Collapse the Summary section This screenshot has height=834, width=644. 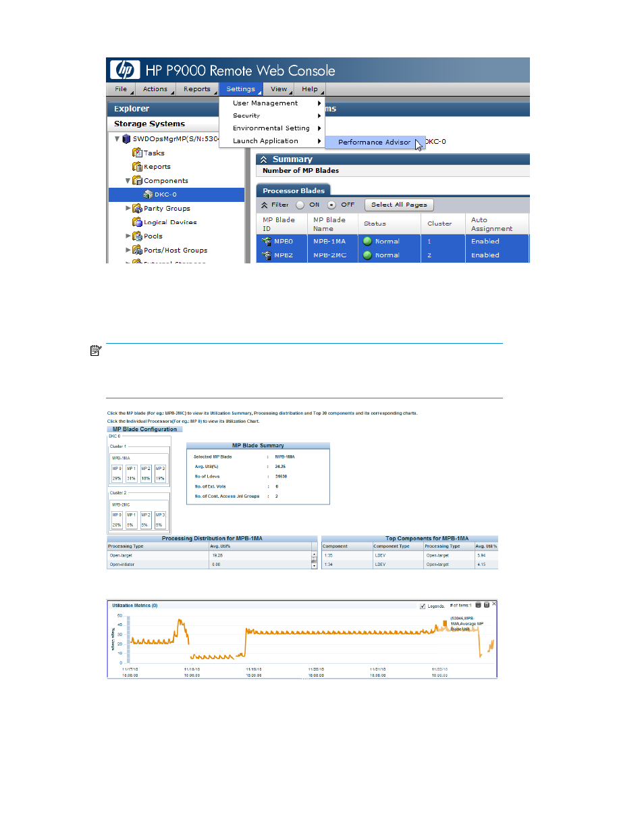264,160
